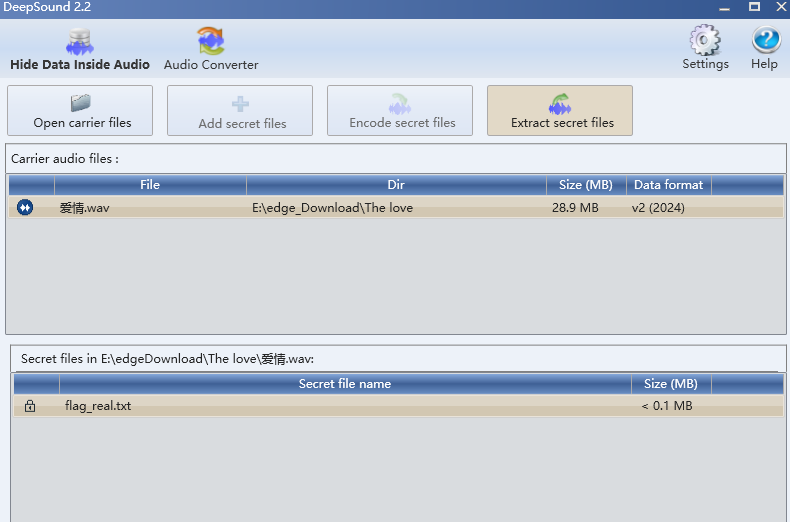Select the 爱情.wav carrier file name
The image size is (790, 522).
tap(84, 208)
